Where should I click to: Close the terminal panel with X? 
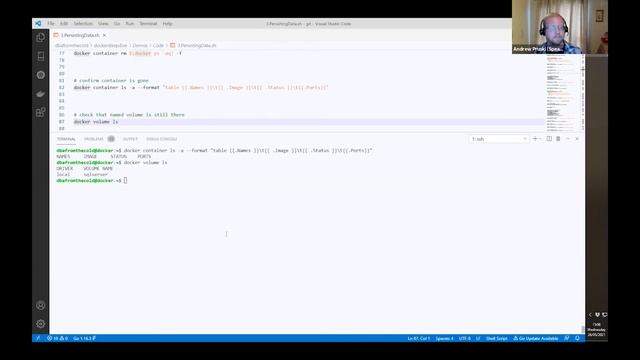[x=577, y=139]
